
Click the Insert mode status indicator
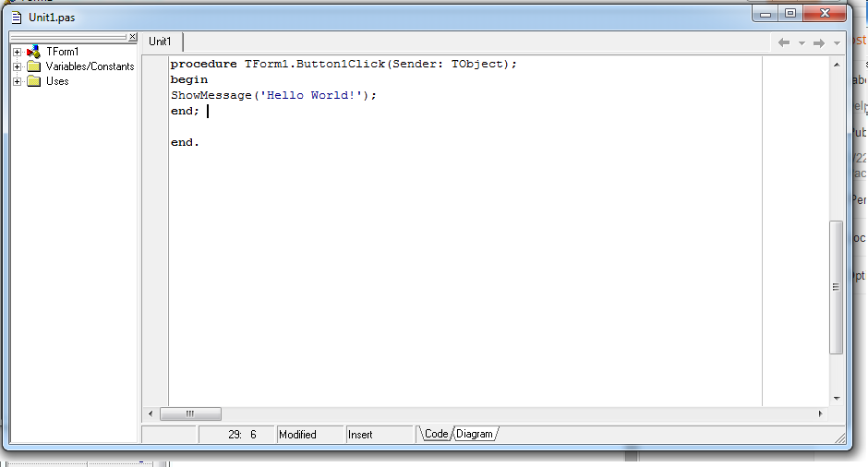tap(380, 435)
